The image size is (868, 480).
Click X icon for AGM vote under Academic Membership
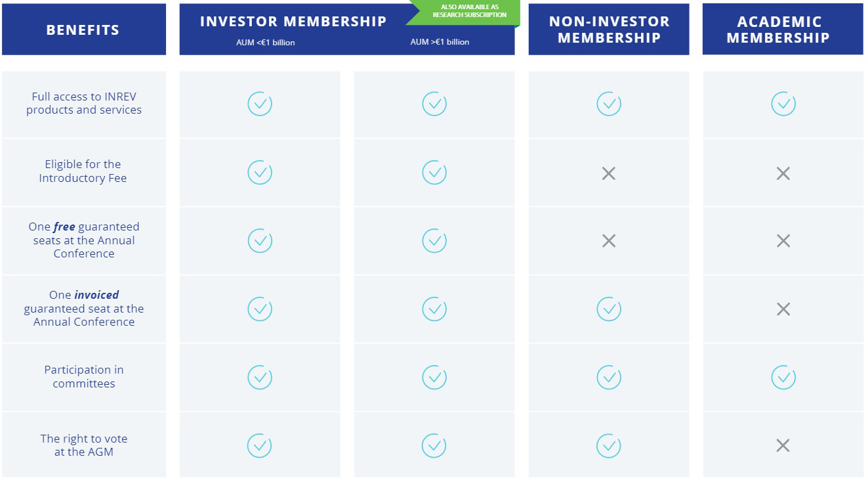783,446
